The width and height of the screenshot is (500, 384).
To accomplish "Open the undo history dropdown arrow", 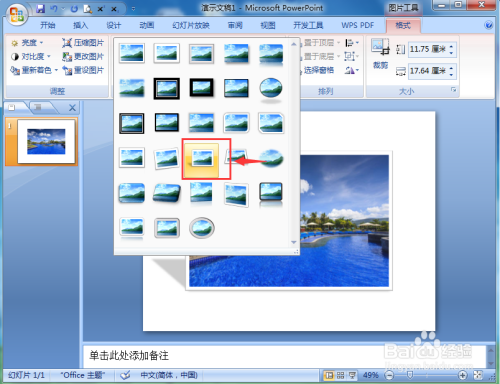I will pyautogui.click(x=63, y=9).
